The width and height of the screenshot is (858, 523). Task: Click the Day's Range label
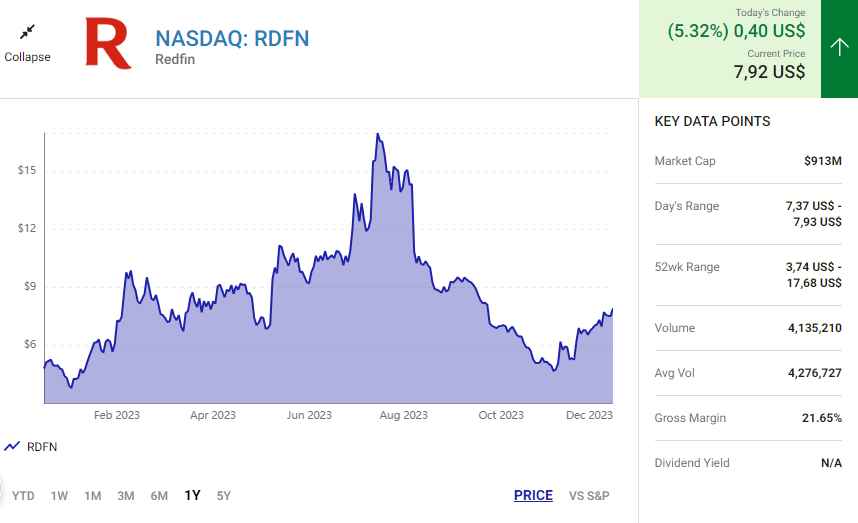pos(687,206)
